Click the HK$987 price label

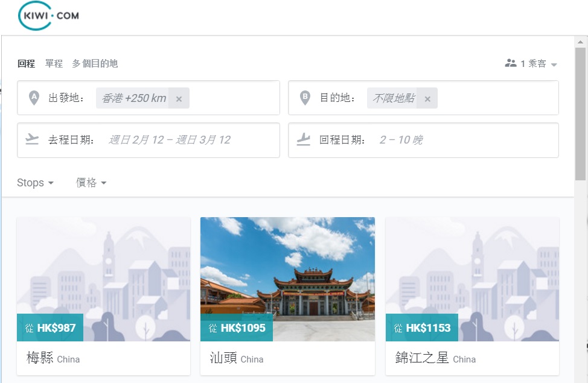[x=50, y=328]
